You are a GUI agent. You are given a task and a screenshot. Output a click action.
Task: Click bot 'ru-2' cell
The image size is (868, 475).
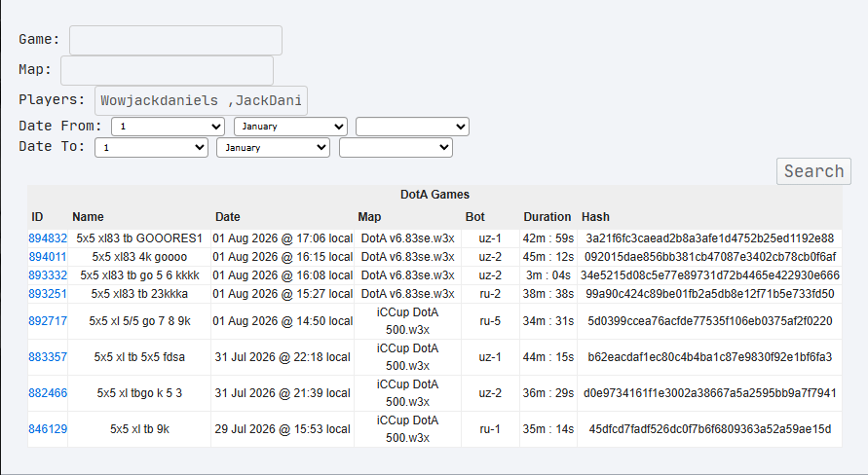pyautogui.click(x=490, y=294)
